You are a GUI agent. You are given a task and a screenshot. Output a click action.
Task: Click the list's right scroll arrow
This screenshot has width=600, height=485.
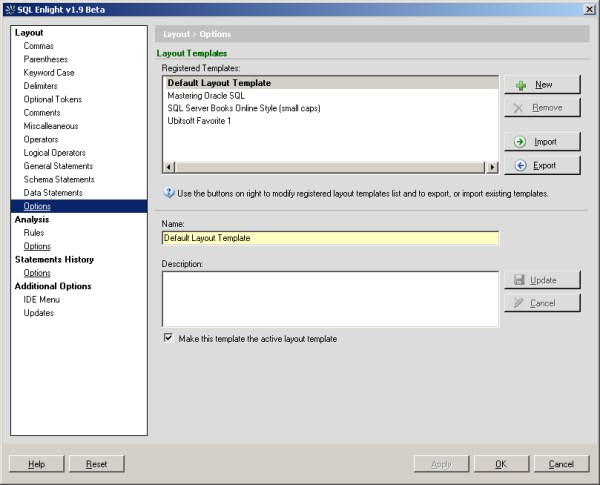click(492, 167)
